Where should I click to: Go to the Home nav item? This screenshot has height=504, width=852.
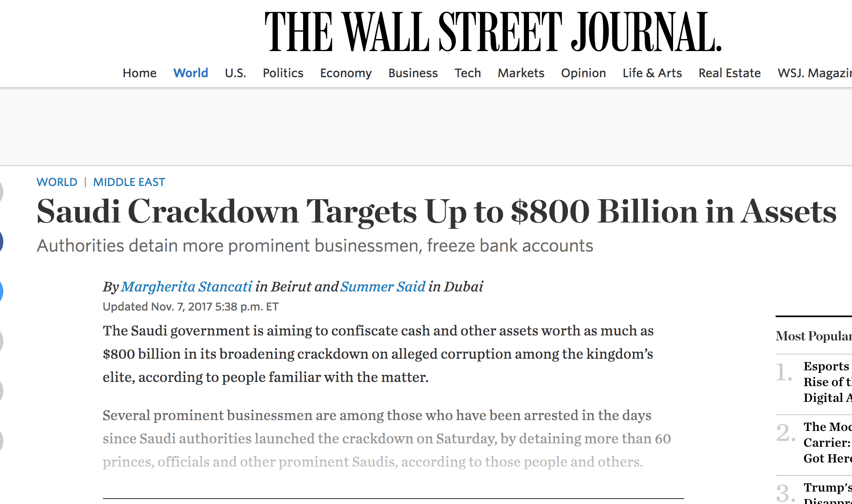(x=140, y=73)
